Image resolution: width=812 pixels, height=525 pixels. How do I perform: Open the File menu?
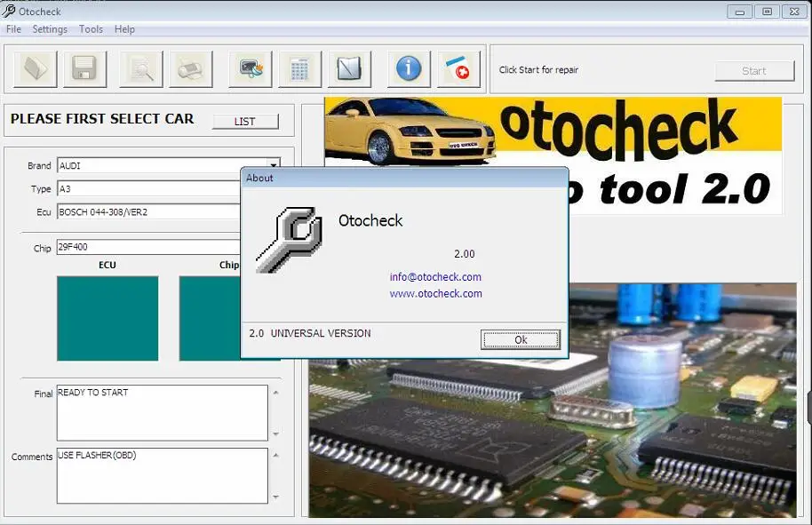pos(13,29)
